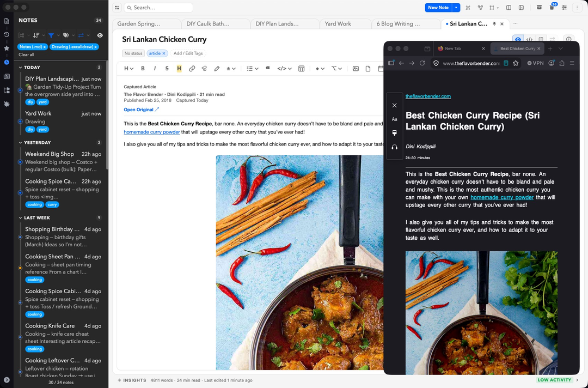Remove the Drawing (.excalidraw) filter chip
Screen dimensions: 588x388
click(x=96, y=47)
